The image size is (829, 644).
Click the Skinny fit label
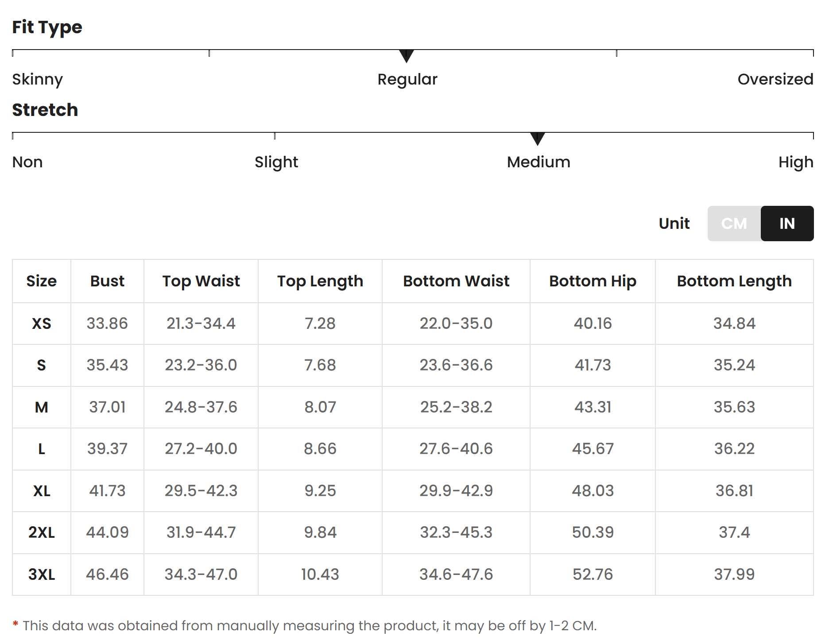[x=38, y=80]
